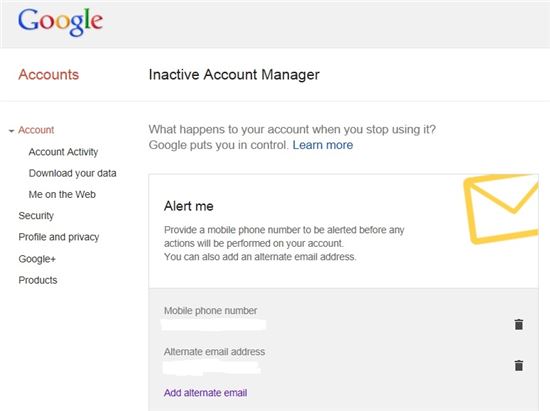Collapse the Account section arrow
This screenshot has width=550, height=411.
[11, 131]
